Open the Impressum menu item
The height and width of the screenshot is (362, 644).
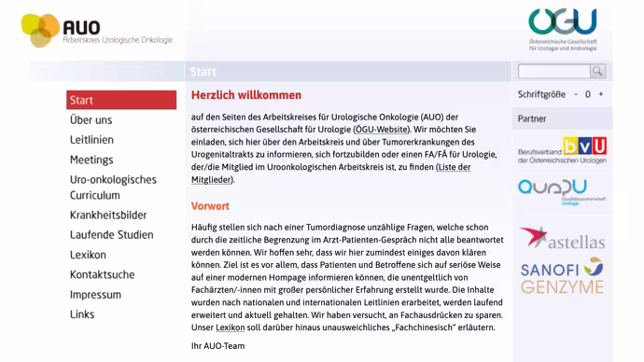95,295
